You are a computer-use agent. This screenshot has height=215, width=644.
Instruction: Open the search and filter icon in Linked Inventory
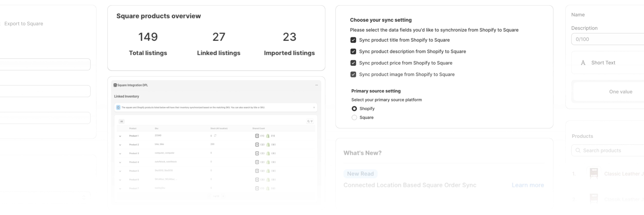pyautogui.click(x=310, y=121)
